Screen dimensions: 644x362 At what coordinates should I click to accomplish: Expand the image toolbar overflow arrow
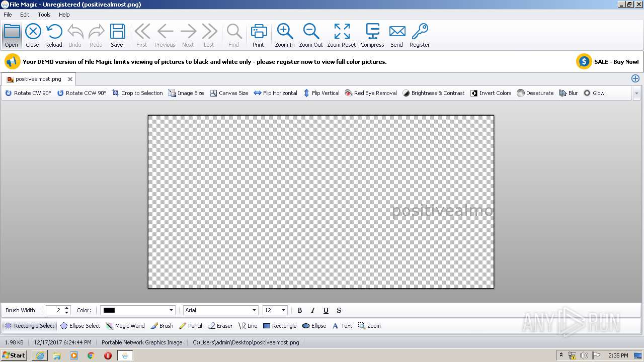(x=636, y=93)
